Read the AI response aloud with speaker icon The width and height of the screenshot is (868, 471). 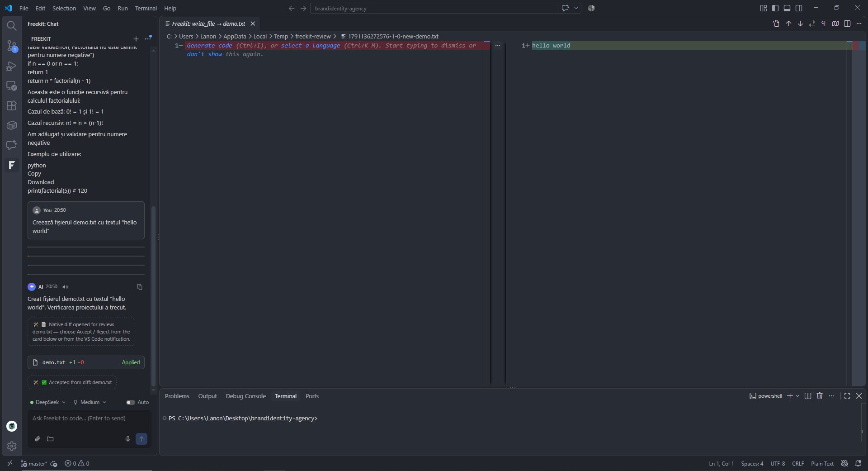pos(65,287)
